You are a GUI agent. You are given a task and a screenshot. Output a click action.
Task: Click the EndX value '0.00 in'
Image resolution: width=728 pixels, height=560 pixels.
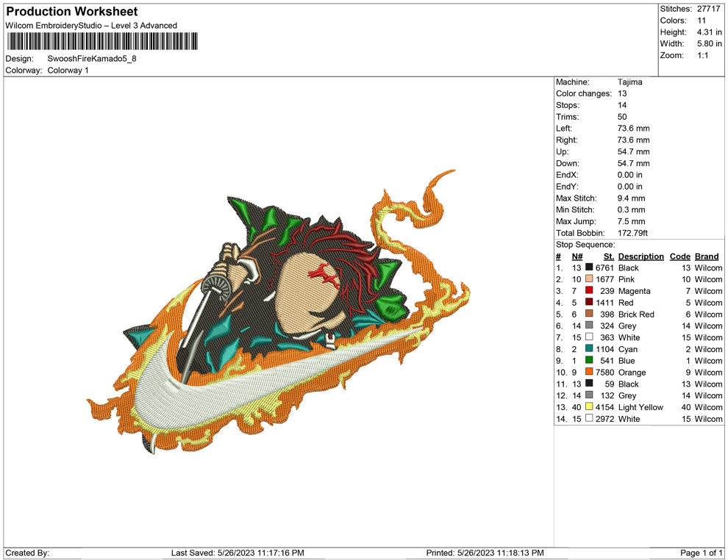pyautogui.click(x=629, y=175)
